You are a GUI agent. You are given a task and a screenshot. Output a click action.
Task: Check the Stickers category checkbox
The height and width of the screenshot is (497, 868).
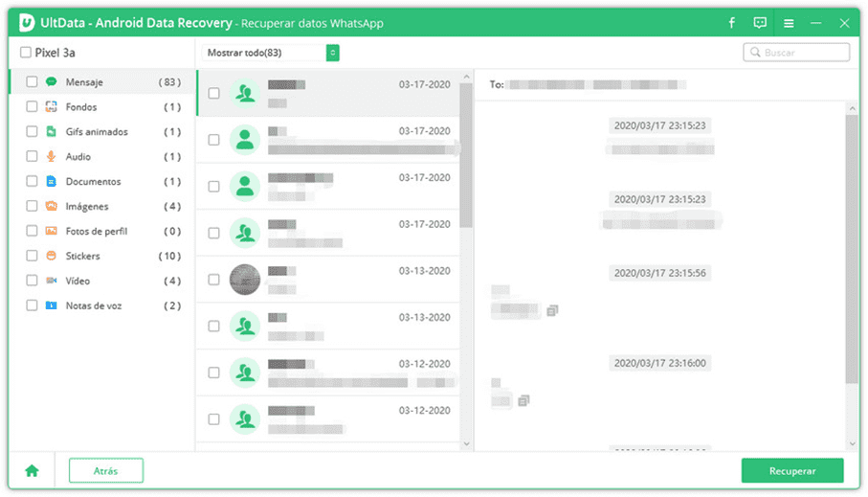(x=33, y=256)
